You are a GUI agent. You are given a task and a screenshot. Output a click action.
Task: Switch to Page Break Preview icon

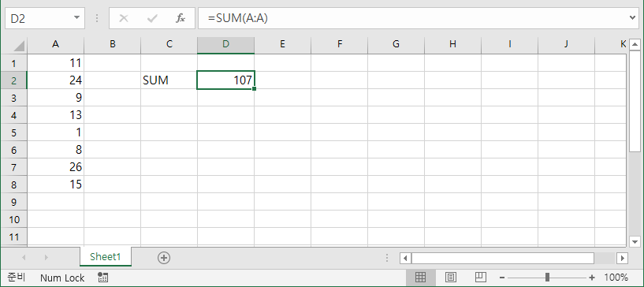tap(481, 278)
